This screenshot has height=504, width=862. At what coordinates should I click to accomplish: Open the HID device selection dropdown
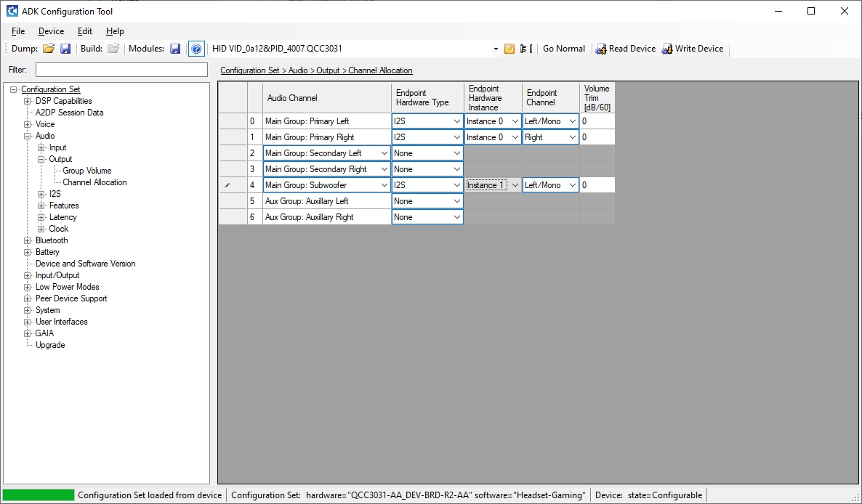(496, 49)
